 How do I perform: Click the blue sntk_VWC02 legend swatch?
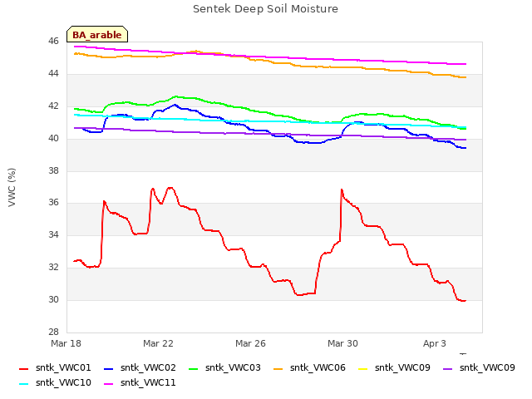(x=109, y=369)
